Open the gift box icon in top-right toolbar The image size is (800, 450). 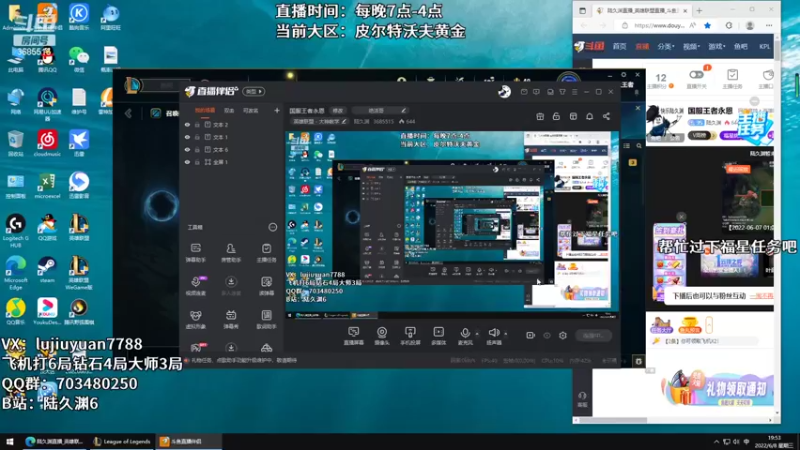pyautogui.click(x=540, y=116)
